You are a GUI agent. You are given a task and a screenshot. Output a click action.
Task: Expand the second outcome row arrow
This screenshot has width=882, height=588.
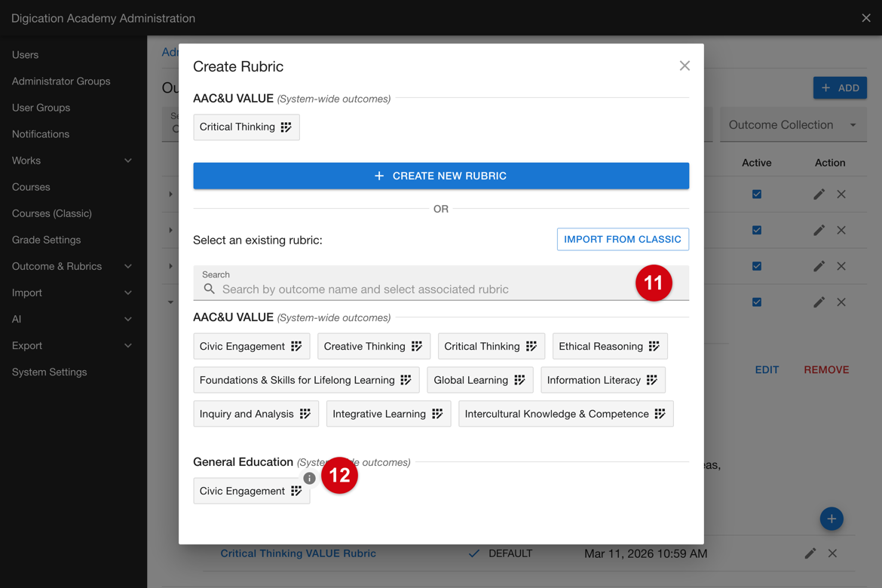coord(170,230)
